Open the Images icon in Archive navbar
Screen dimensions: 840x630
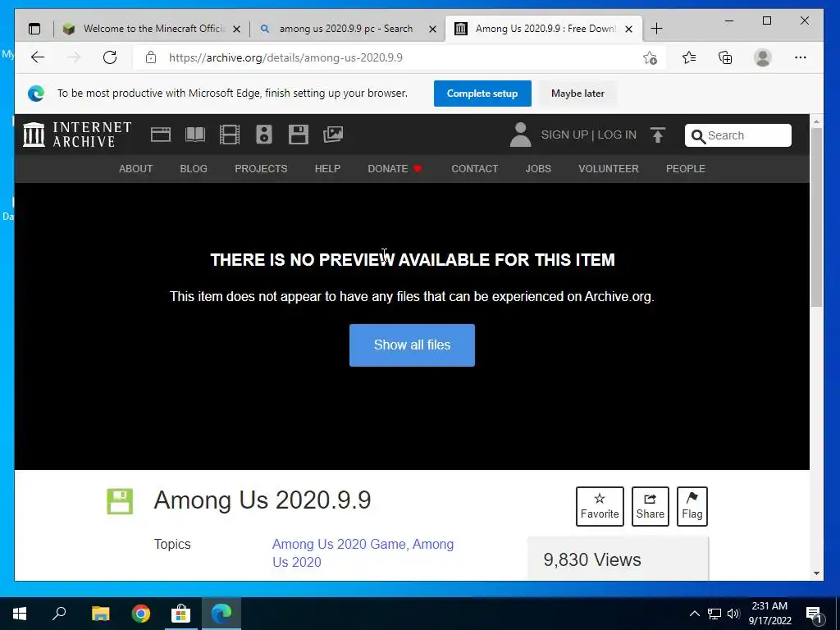tap(333, 135)
